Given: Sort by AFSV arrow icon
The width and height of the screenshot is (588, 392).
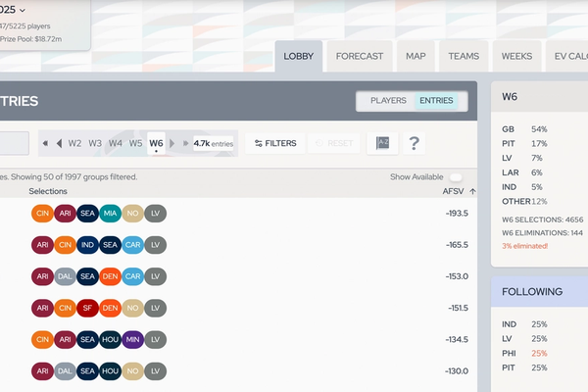Looking at the screenshot, I should point(472,191).
